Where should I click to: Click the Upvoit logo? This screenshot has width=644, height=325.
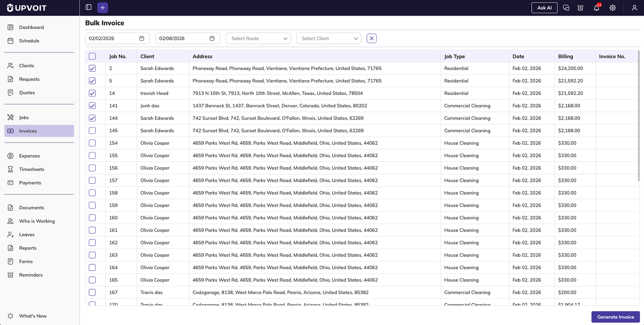[x=27, y=8]
